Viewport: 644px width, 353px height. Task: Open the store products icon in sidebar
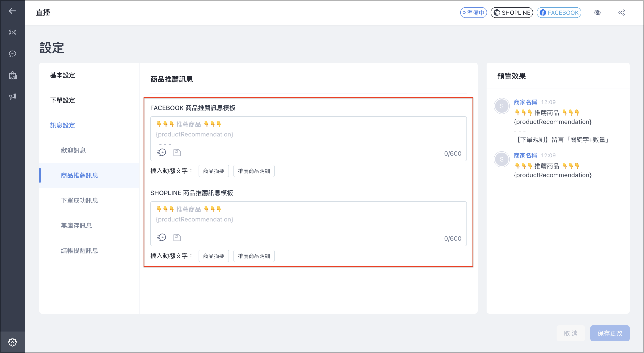(13, 75)
